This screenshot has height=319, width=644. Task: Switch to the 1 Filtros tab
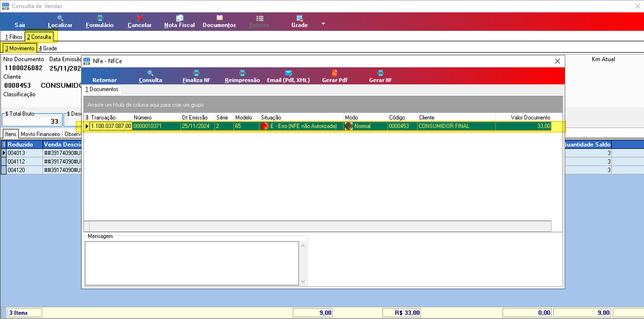pos(14,37)
